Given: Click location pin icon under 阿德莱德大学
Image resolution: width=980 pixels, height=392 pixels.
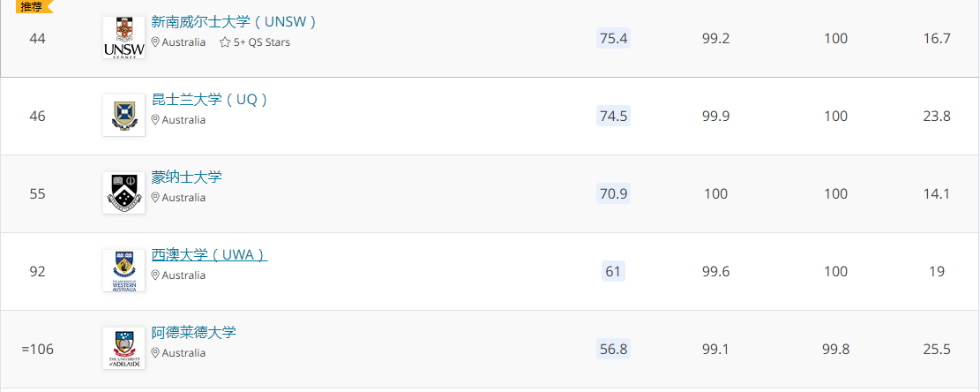Looking at the screenshot, I should pos(155,352).
